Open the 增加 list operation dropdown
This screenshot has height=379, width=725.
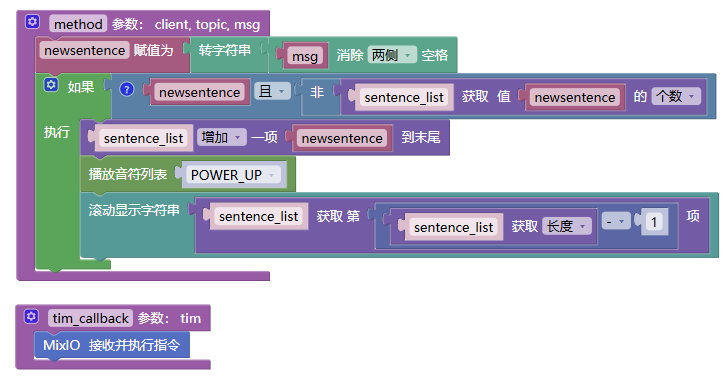point(221,137)
